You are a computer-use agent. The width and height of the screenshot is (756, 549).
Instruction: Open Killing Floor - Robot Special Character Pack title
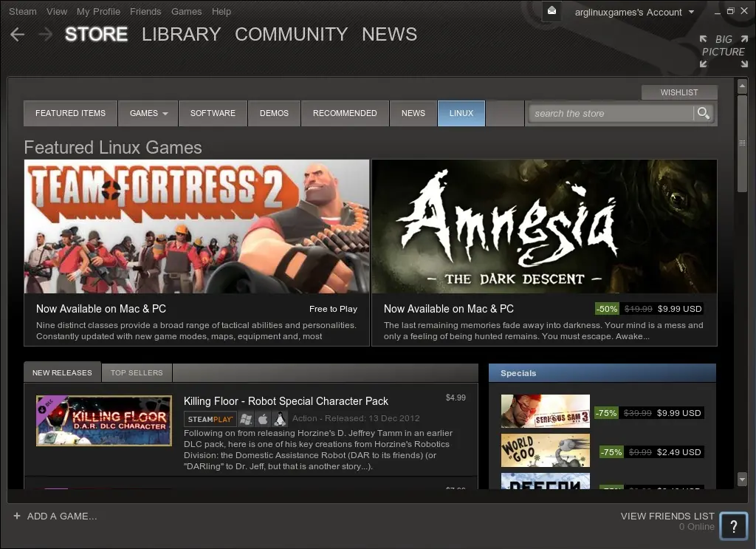pos(286,401)
